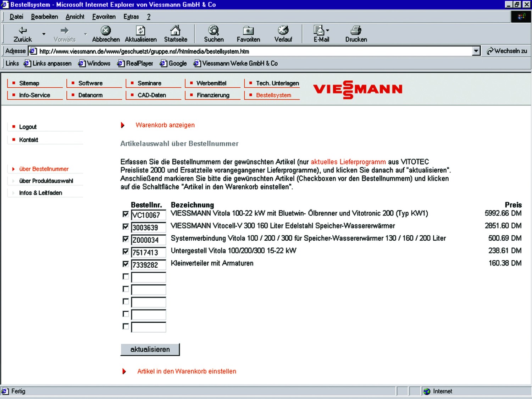Screen dimensions: 532x399
Task: Open the aktuelles Lieferprogramm link
Action: click(x=348, y=162)
